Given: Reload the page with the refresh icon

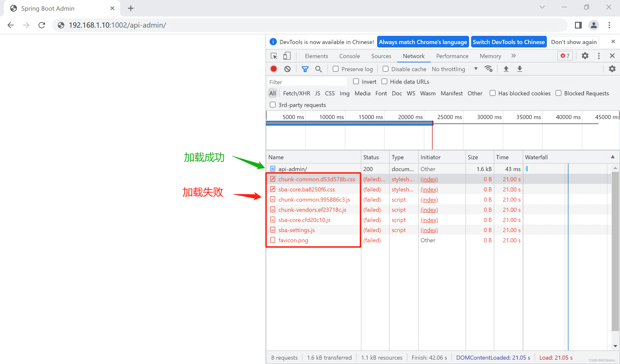Looking at the screenshot, I should (x=42, y=25).
